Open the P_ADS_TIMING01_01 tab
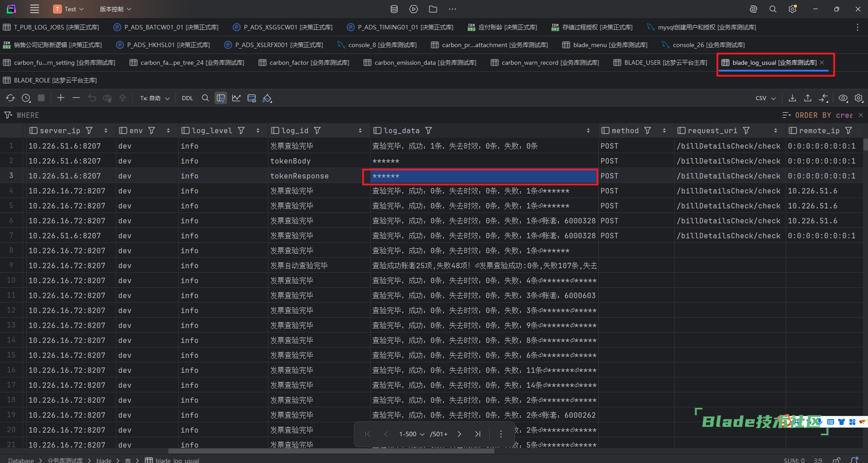Image resolution: width=868 pixels, height=463 pixels. (400, 27)
